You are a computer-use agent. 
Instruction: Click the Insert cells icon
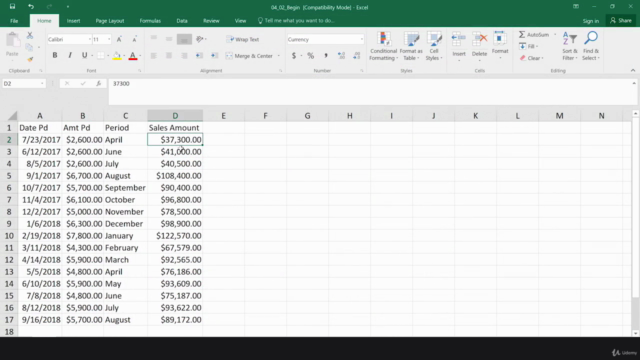tap(459, 39)
